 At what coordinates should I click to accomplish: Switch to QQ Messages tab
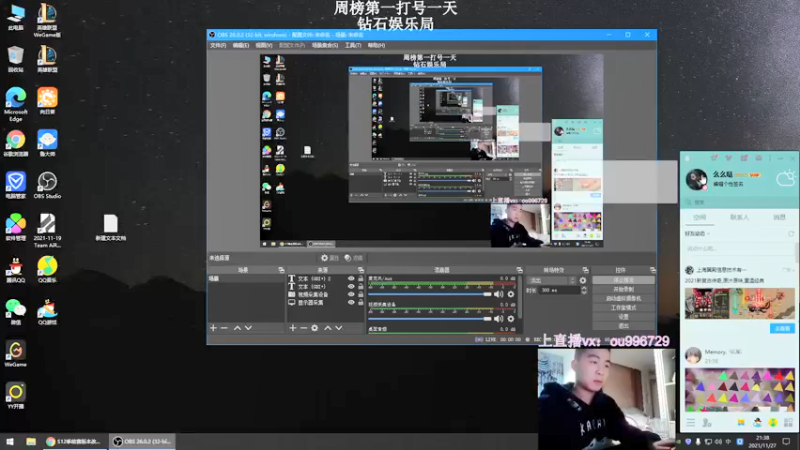click(x=779, y=217)
